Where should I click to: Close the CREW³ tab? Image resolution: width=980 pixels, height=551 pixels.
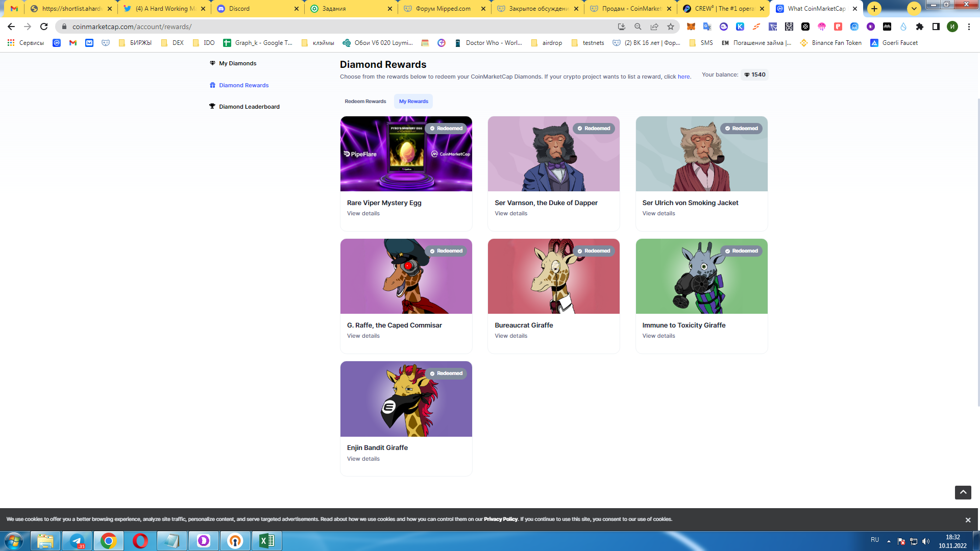pos(762,9)
